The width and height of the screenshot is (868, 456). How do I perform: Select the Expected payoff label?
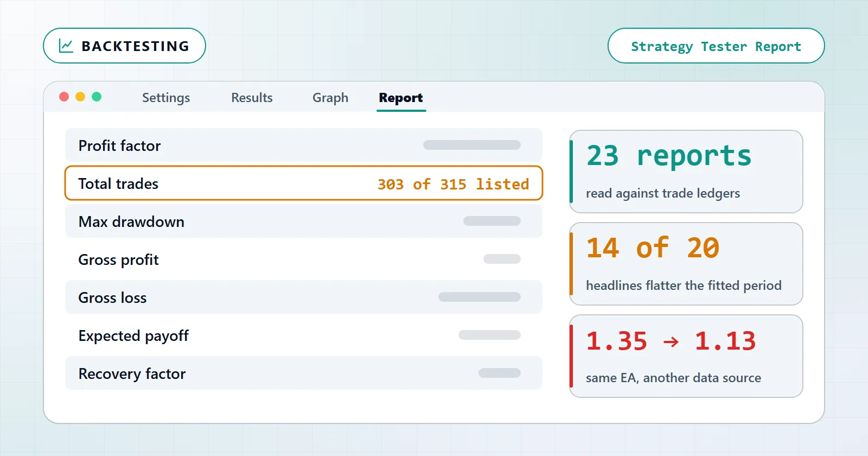click(x=133, y=336)
